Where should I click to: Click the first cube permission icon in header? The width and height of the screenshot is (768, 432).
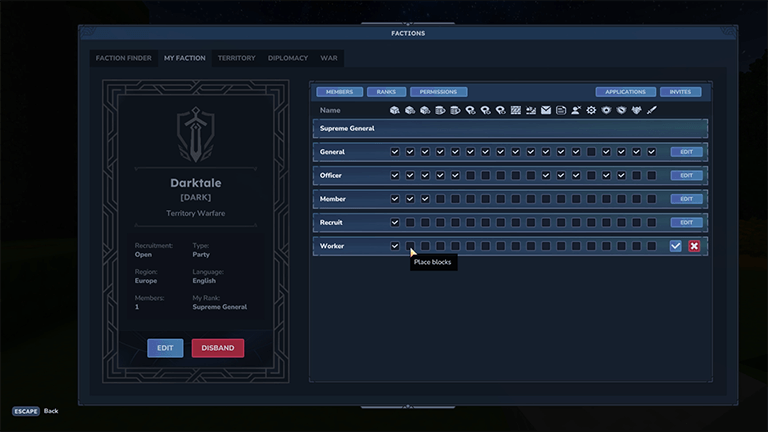[x=395, y=110]
